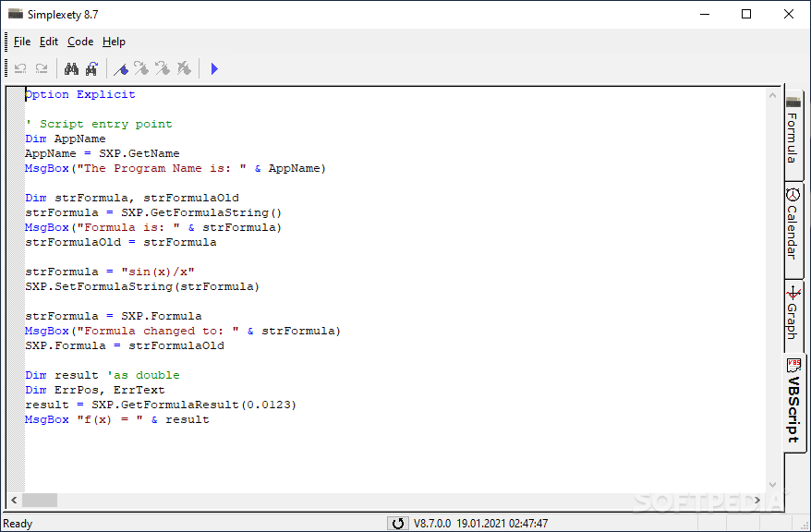Click the 'Dim ErrPos, ErrText' line
The width and height of the screenshot is (811, 532).
point(95,390)
